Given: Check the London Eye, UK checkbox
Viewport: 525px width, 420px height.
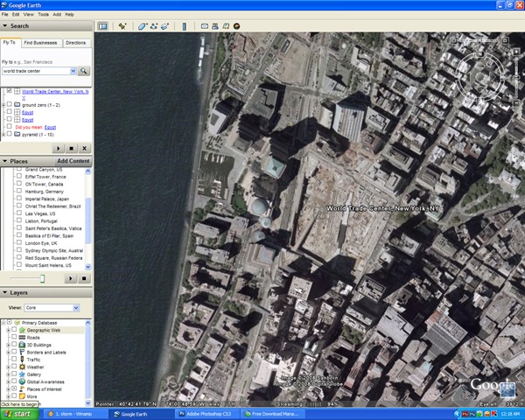Looking at the screenshot, I should click(x=19, y=242).
